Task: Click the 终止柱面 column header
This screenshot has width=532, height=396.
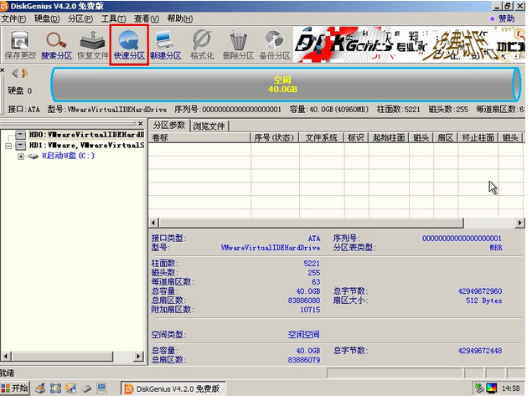Action: [x=478, y=137]
